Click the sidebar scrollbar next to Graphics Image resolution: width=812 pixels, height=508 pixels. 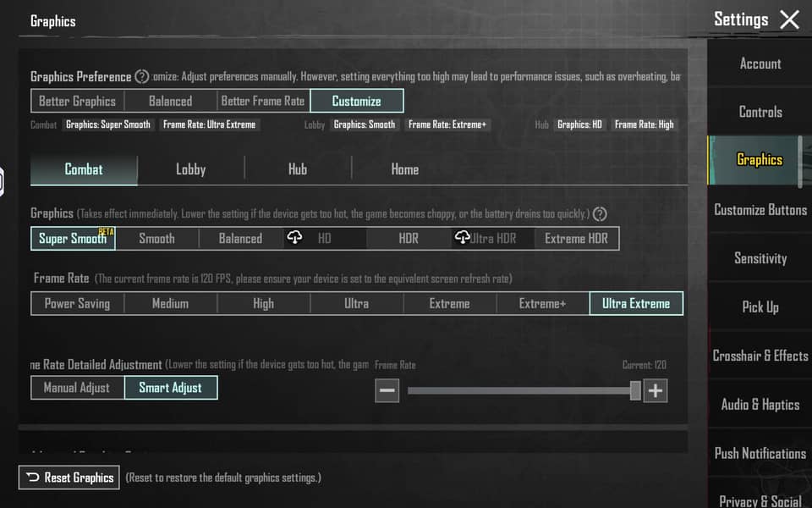tap(799, 161)
